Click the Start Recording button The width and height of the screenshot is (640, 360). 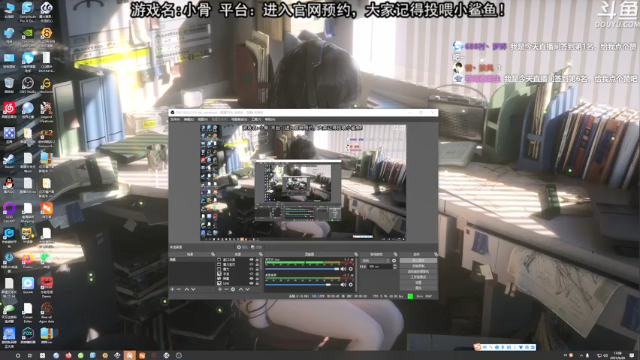[418, 266]
